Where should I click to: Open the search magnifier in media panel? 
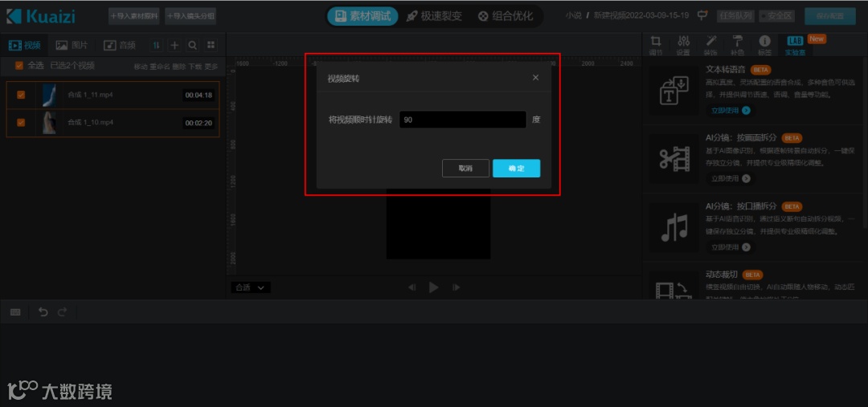point(192,45)
